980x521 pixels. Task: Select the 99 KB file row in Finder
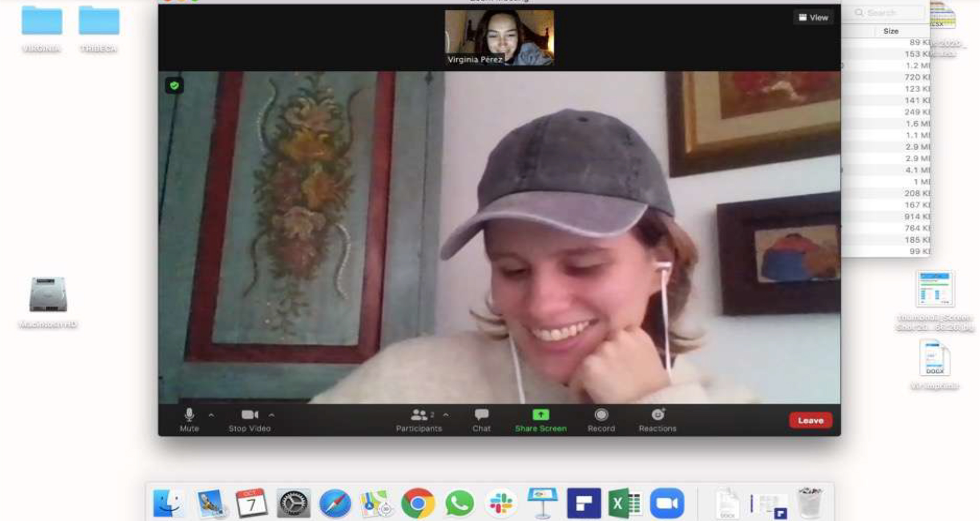[885, 251]
